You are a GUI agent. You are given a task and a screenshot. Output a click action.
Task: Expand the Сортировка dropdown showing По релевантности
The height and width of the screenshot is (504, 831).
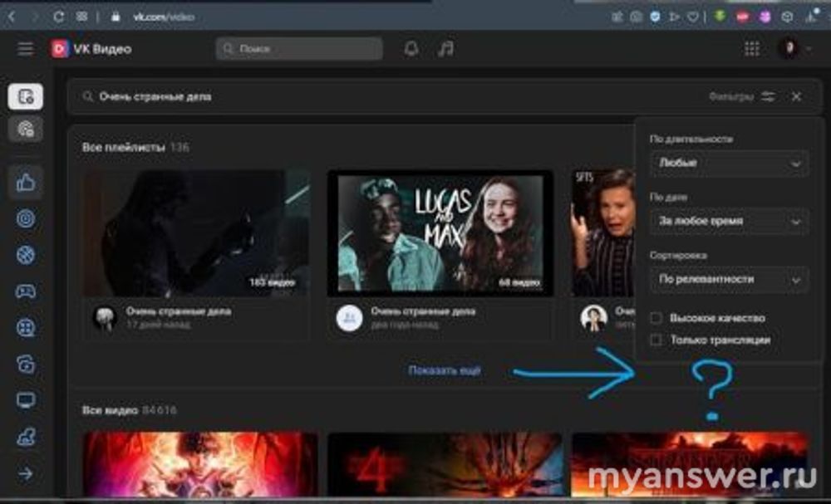(729, 280)
